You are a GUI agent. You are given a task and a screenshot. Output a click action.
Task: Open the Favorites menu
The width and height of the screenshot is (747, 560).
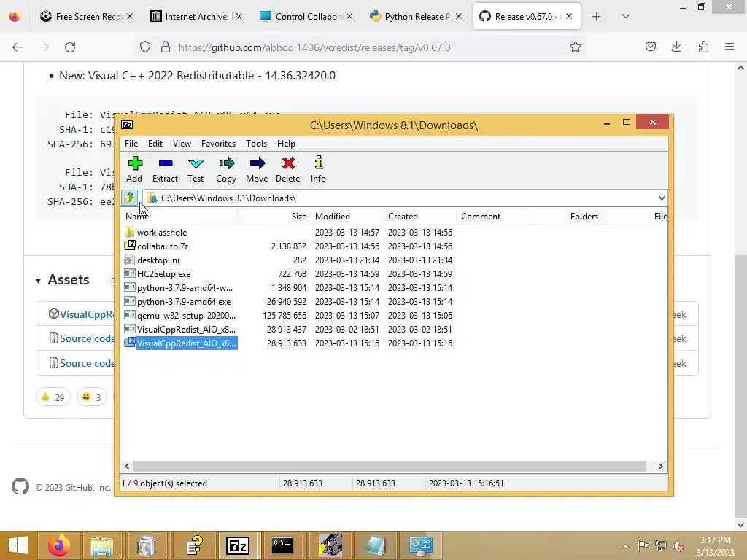tap(218, 144)
